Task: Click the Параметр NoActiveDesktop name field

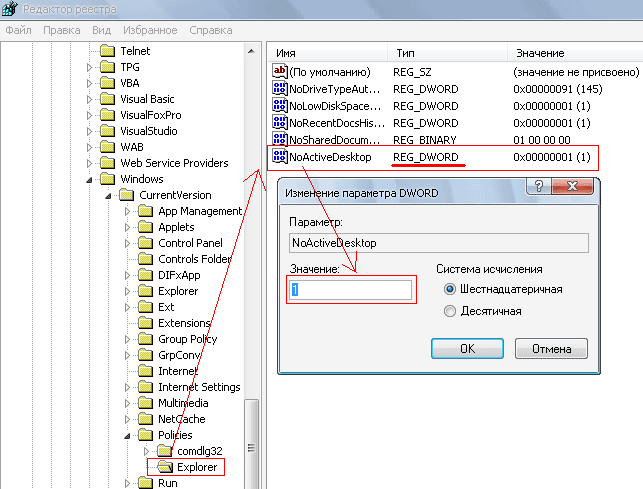Action: [x=439, y=243]
